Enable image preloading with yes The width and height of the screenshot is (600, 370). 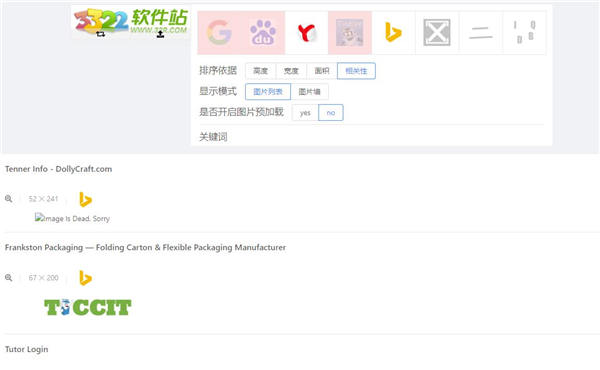305,113
